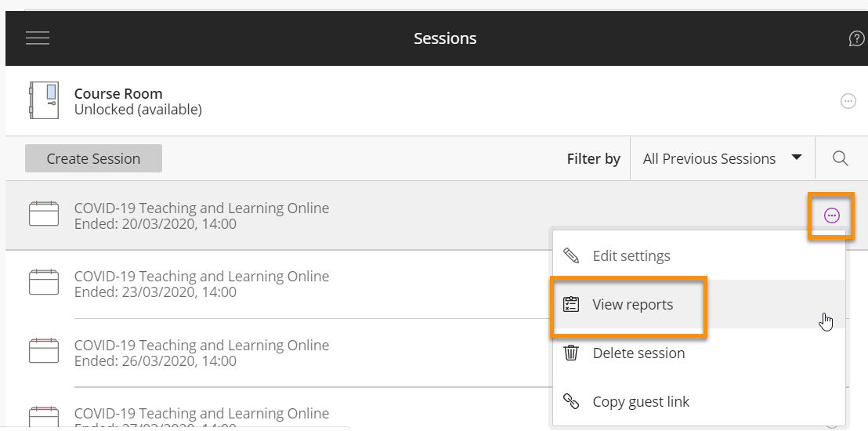
Task: Select Copy guest link menu entry
Action: click(641, 402)
